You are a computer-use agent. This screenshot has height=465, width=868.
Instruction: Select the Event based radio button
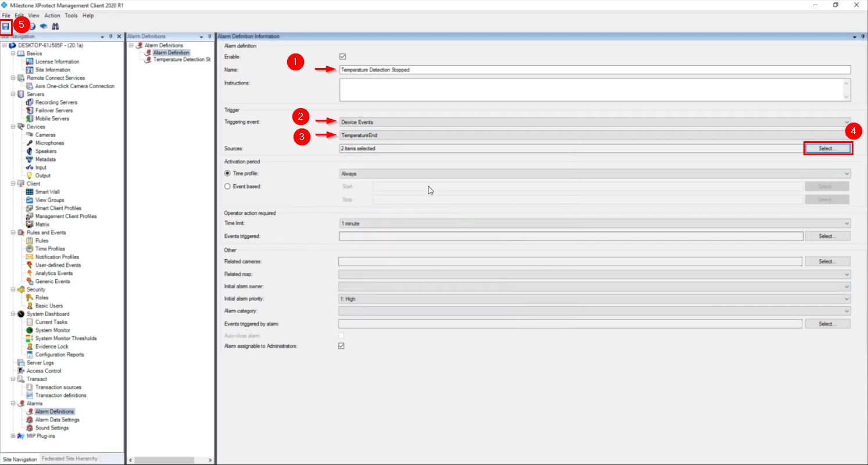(x=228, y=187)
